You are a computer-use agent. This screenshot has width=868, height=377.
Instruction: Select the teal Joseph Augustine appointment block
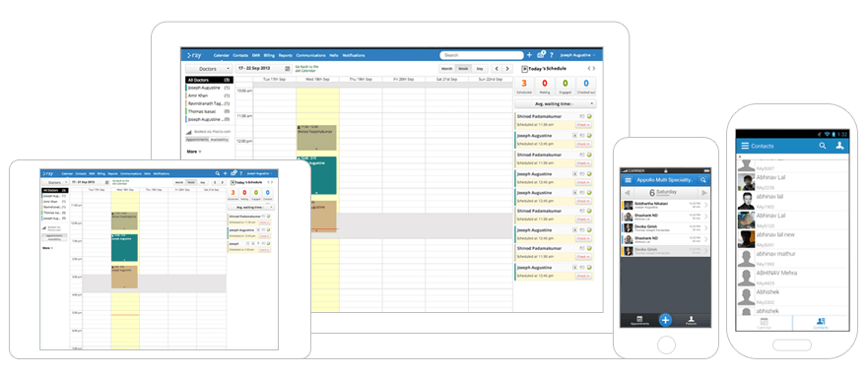coord(316,175)
